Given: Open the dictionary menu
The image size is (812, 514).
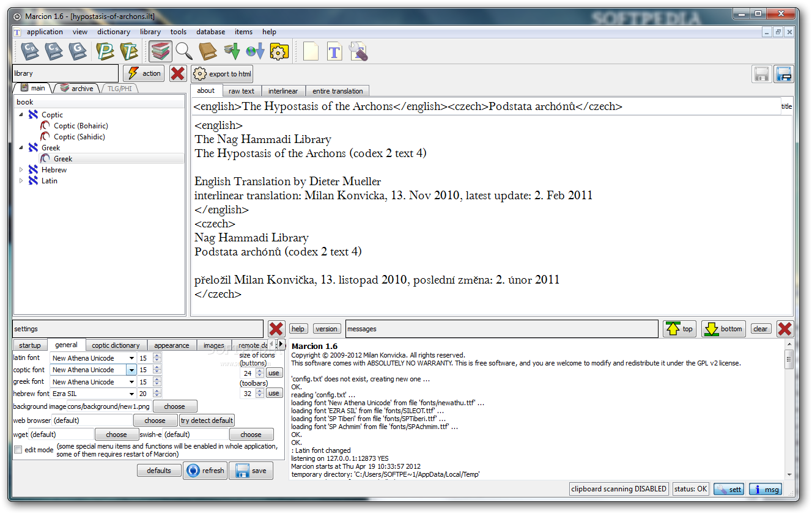Looking at the screenshot, I should click(114, 32).
